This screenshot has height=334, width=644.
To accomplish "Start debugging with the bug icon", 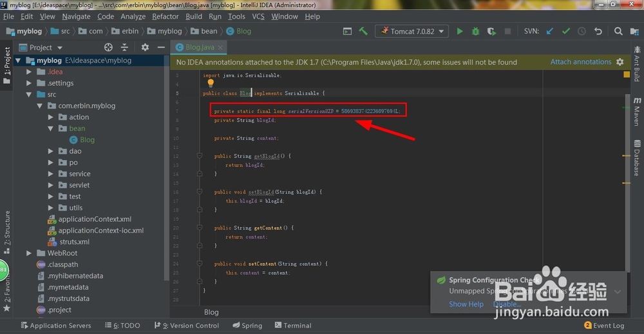I will click(476, 31).
